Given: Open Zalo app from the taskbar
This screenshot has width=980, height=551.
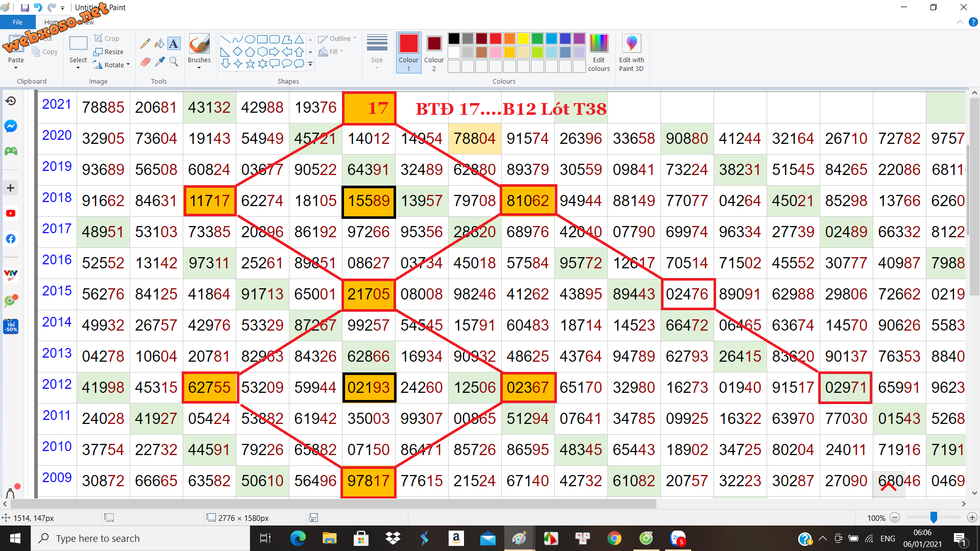Looking at the screenshot, I should pos(678,538).
